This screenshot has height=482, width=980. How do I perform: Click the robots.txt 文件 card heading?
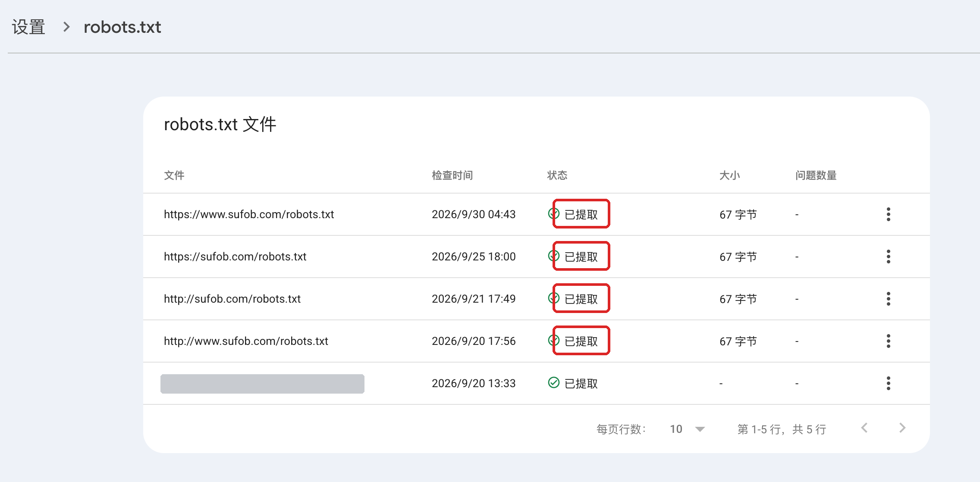220,125
